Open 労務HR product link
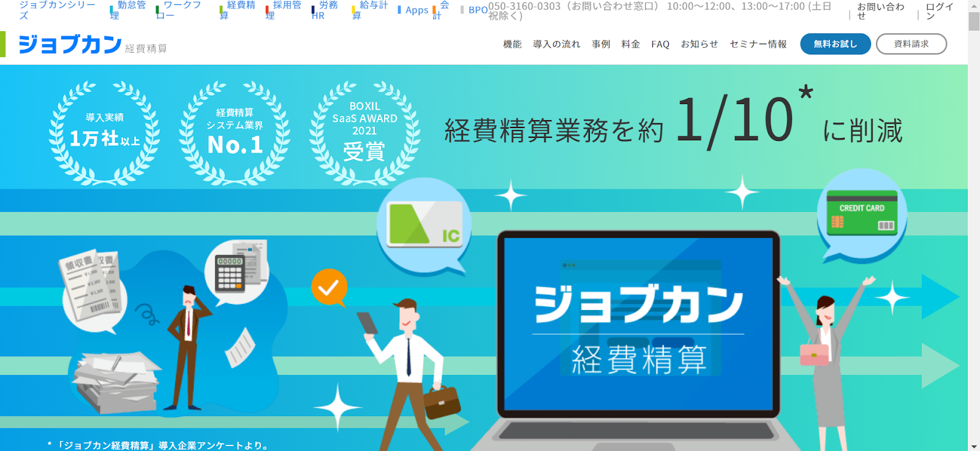Viewport: 980px width, 451px height. [x=325, y=10]
